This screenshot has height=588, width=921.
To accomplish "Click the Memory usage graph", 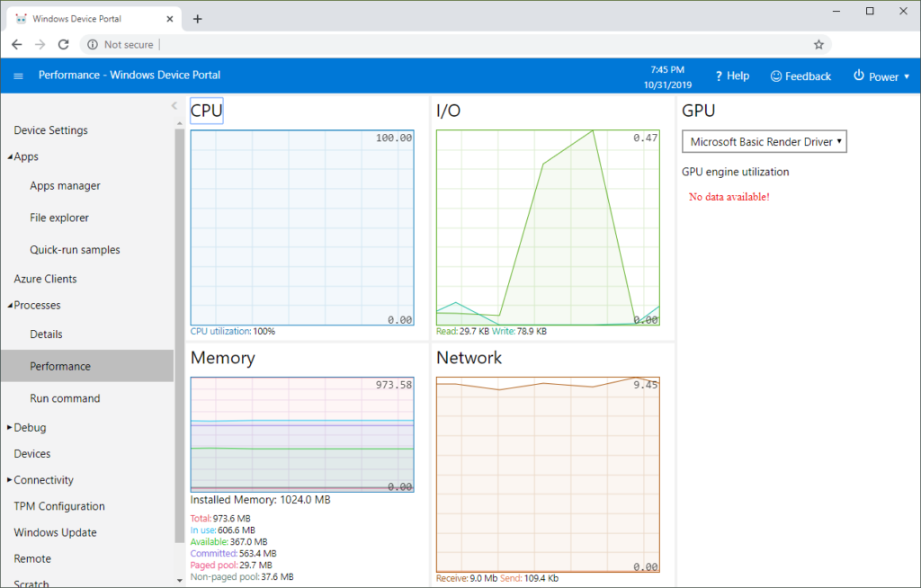I will pos(302,434).
